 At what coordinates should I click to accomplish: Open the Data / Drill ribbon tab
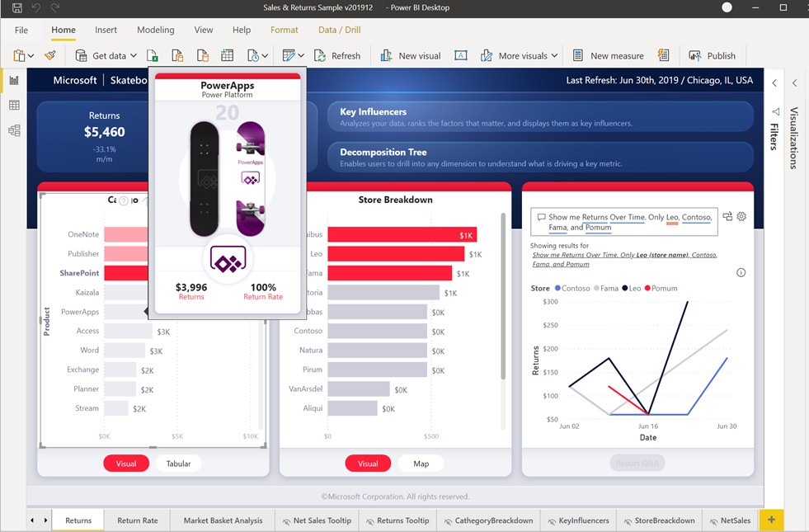339,30
